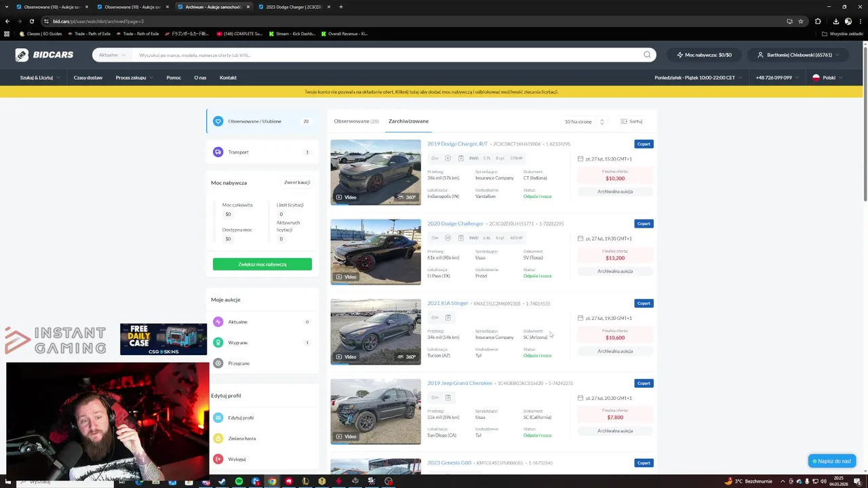The height and width of the screenshot is (488, 868).
Task: Click the key icon in Dodge Charger specs
Action: coord(435,159)
